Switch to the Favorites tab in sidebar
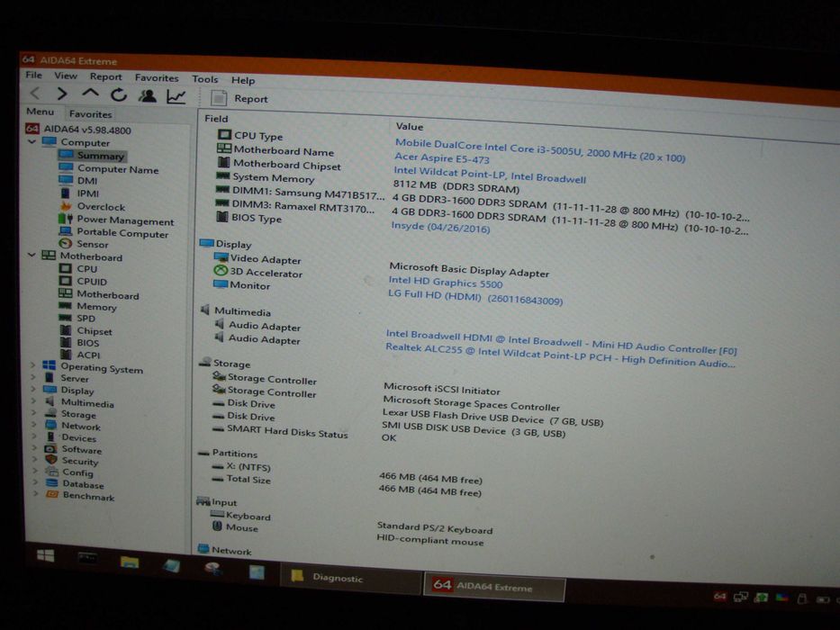Viewport: 840px width, 630px height. pyautogui.click(x=90, y=114)
